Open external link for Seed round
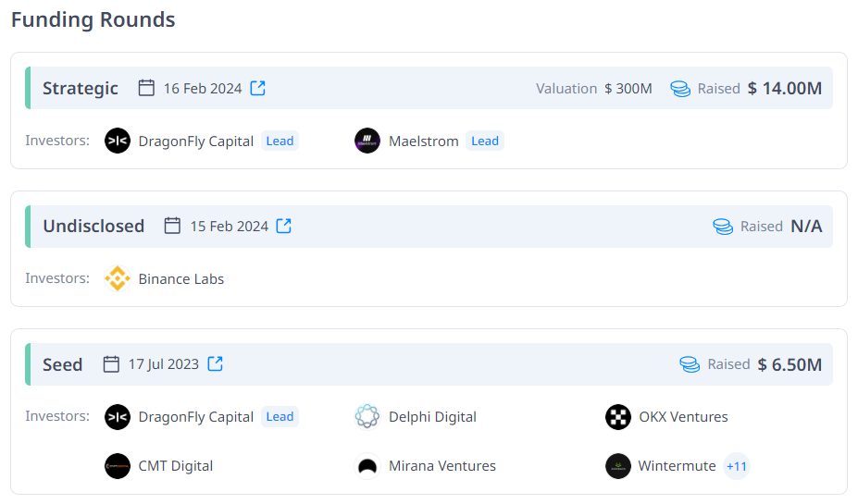Screen dimensions: 858x504 tap(215, 363)
